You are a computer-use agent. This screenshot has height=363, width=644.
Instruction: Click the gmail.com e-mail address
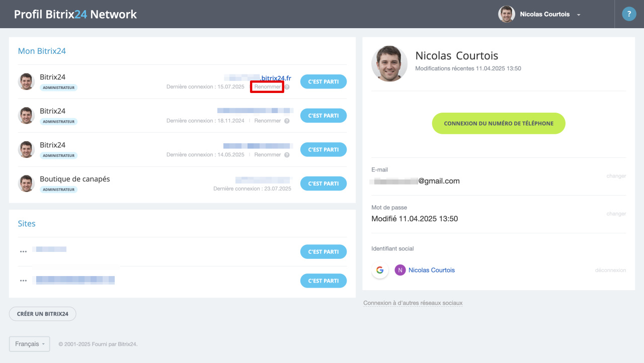[x=416, y=181]
